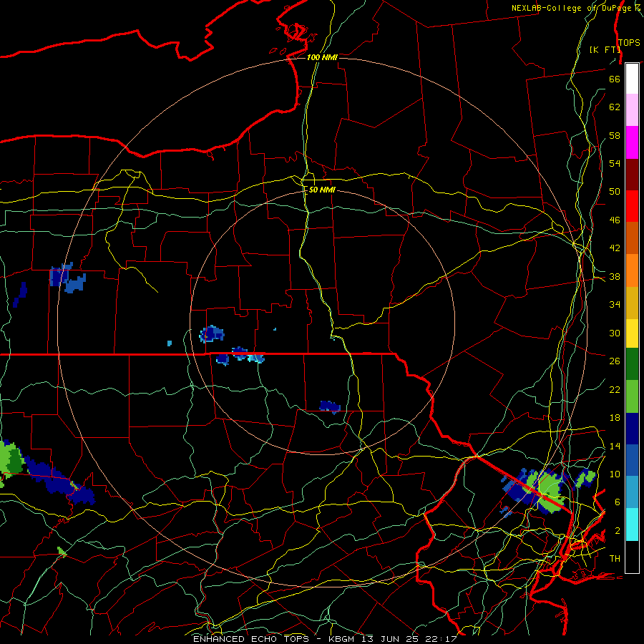The height and width of the screenshot is (644, 644).
Task: Click the 54 value on legend scale
Action: click(615, 163)
